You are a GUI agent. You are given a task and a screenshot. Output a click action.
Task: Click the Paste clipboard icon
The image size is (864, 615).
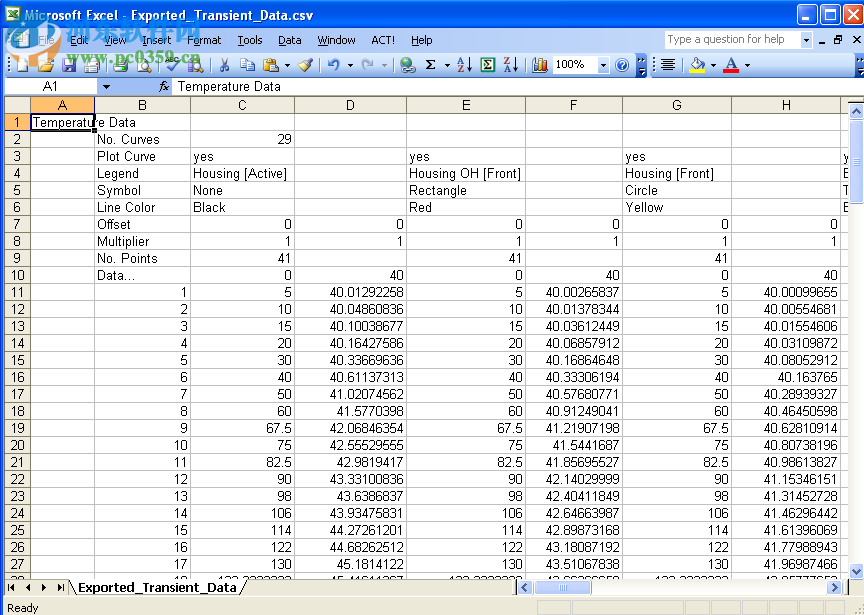271,65
